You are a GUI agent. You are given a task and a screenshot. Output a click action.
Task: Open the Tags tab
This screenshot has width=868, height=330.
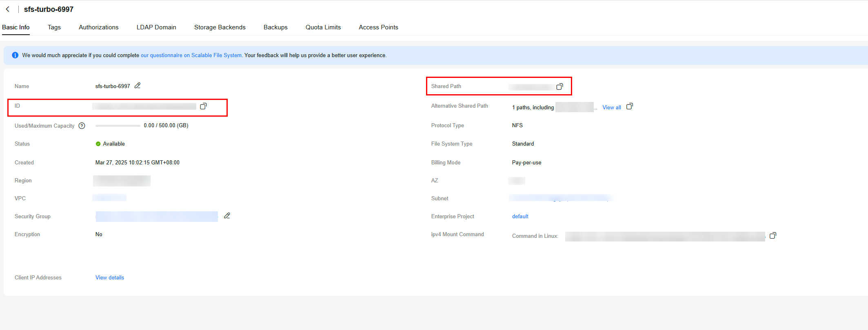[54, 27]
